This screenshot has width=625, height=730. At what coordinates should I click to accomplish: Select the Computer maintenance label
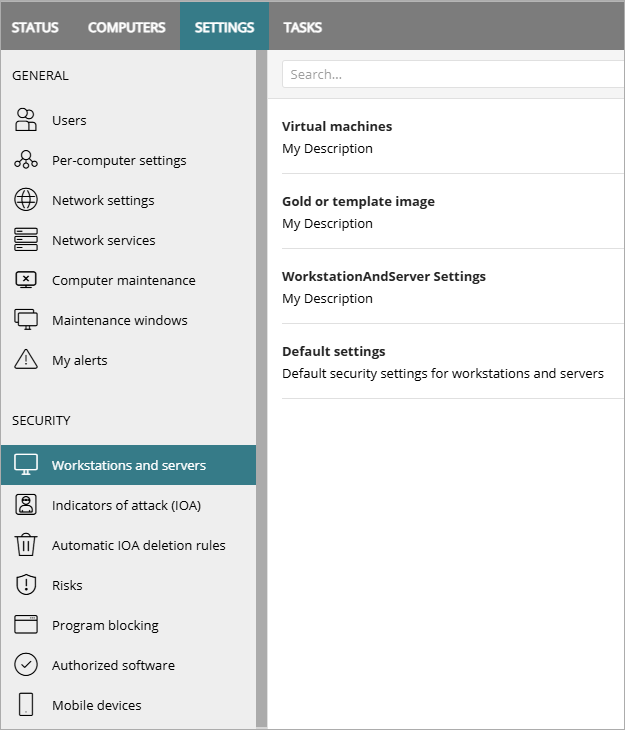tap(124, 280)
